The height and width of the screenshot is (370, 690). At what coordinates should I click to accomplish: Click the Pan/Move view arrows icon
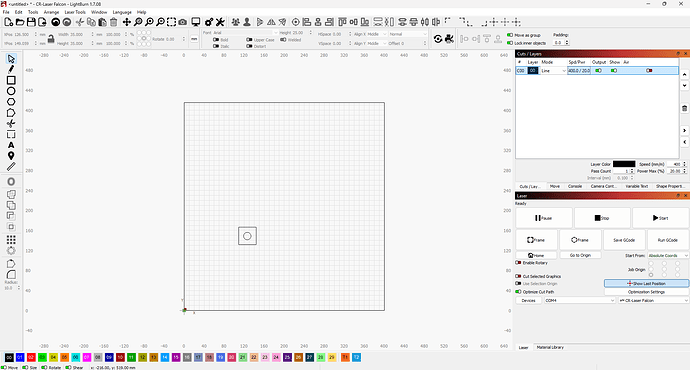pyautogui.click(x=127, y=22)
